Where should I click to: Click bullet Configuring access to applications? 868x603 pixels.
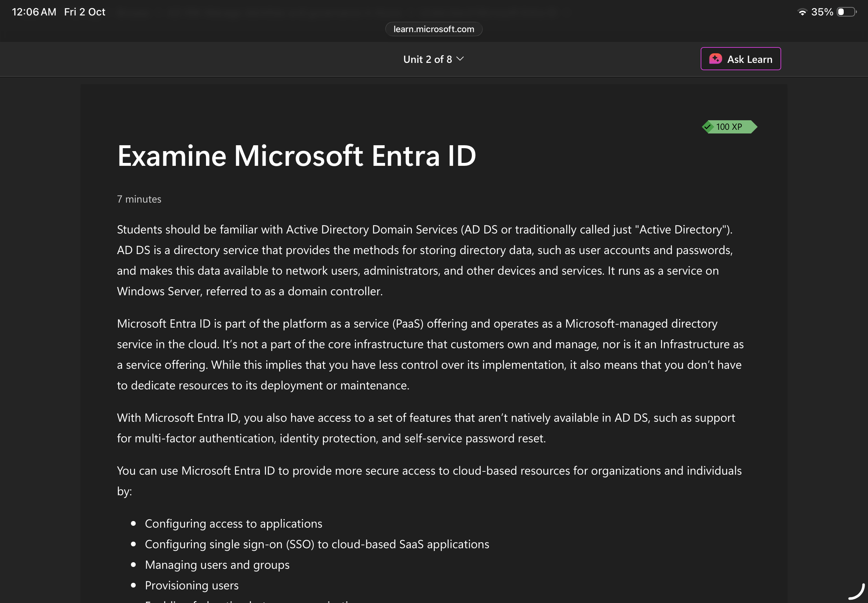(234, 524)
